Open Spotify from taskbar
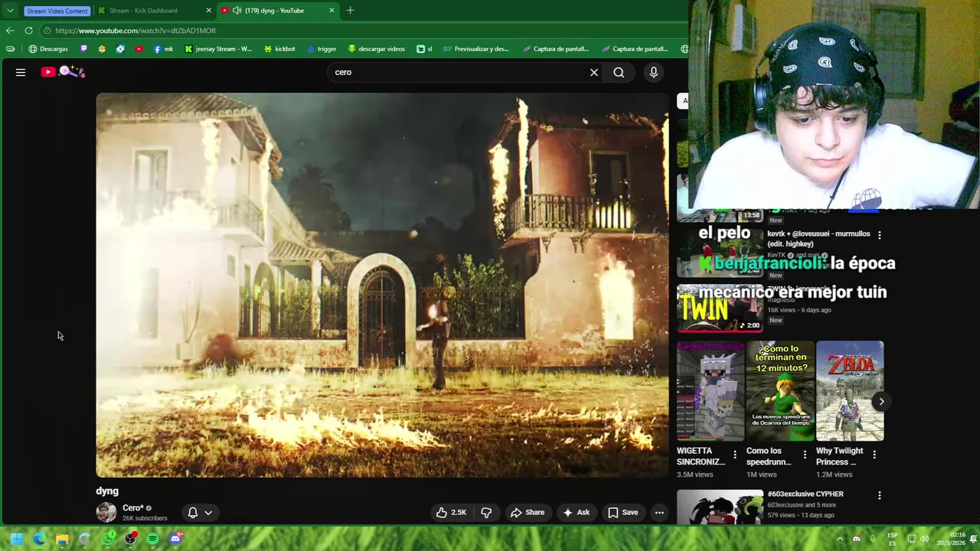Viewport: 980px width, 551px height. click(153, 539)
